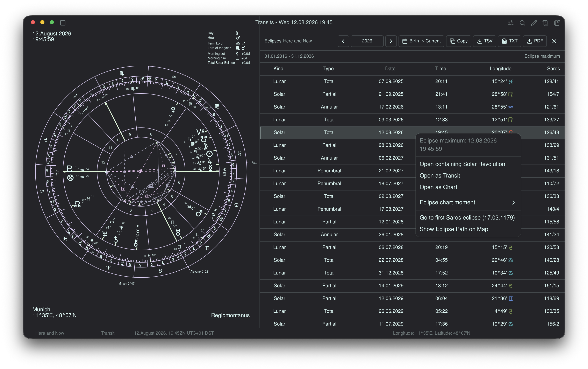Click the Pisces glyph in 15°24' row

coord(510,82)
